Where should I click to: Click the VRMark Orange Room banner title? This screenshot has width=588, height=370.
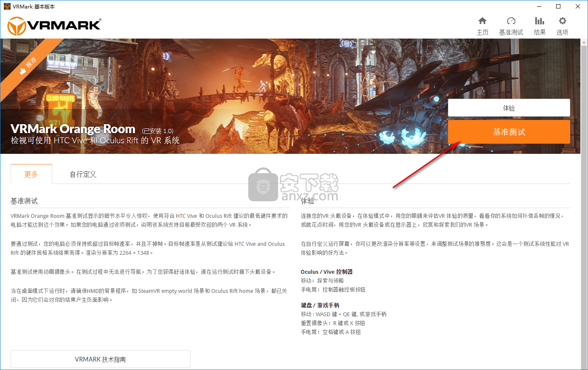[73, 129]
